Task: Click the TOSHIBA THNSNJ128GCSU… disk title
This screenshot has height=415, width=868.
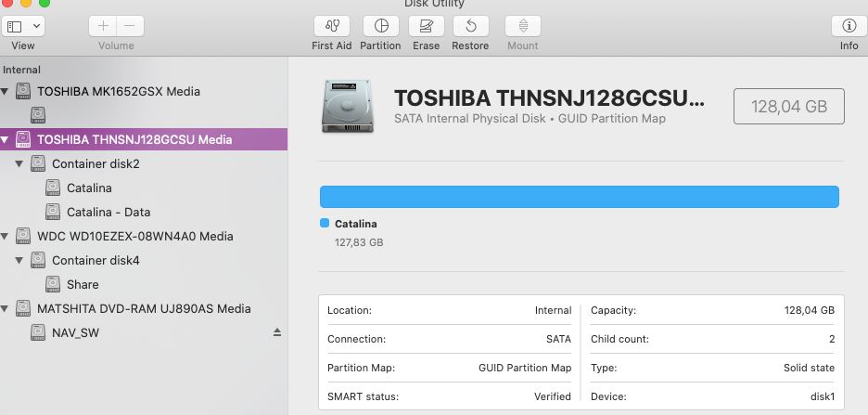Action: coord(549,98)
